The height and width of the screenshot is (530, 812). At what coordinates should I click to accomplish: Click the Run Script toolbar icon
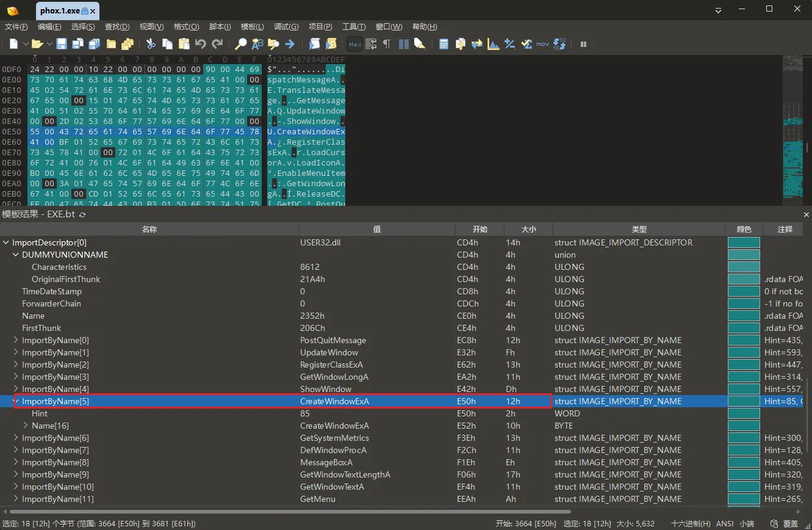pos(315,44)
